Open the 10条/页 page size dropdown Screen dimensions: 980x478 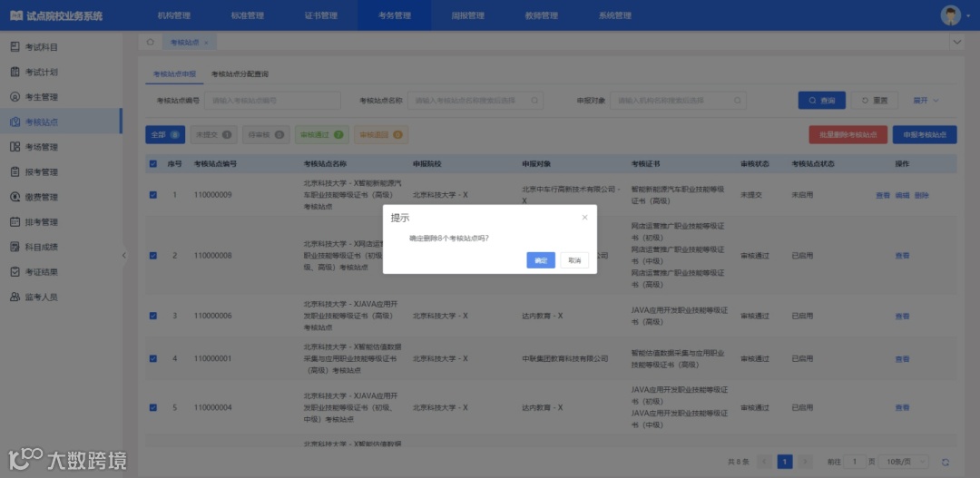point(903,462)
